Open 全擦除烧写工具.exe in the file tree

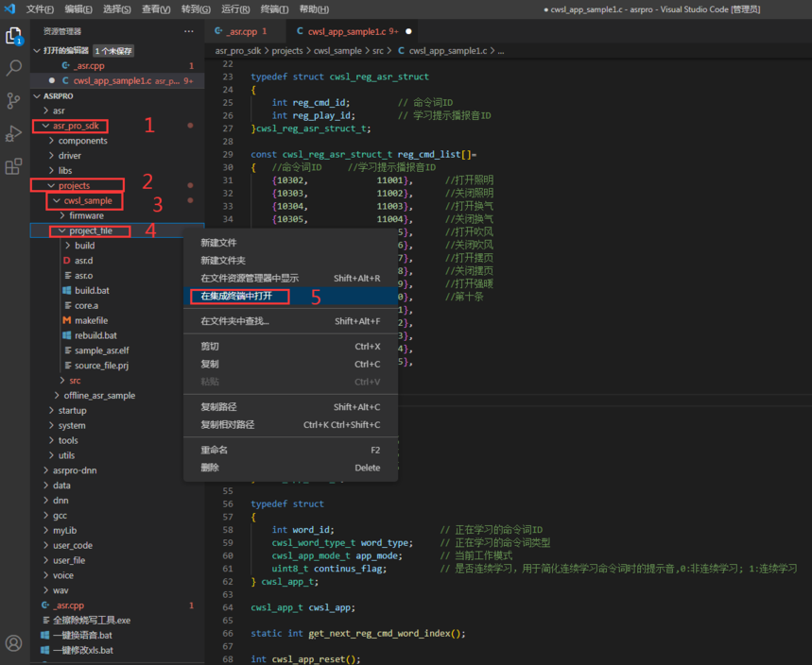click(92, 620)
